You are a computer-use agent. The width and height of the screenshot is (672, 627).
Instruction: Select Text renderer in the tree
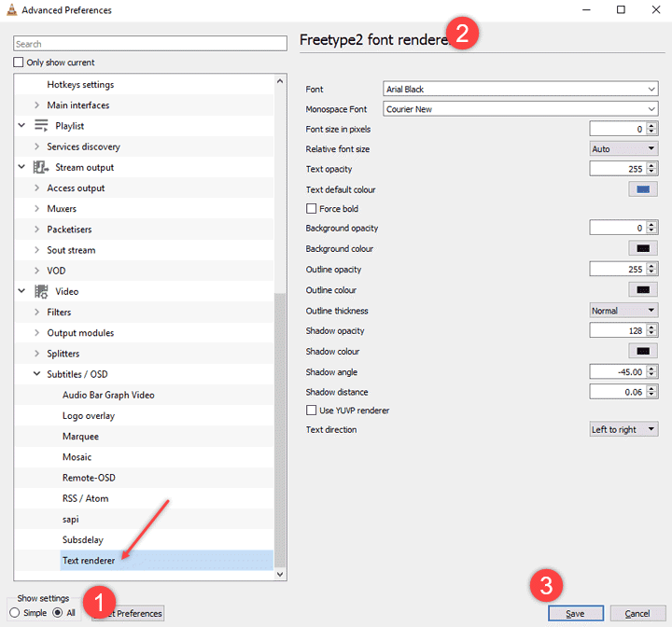(x=167, y=560)
